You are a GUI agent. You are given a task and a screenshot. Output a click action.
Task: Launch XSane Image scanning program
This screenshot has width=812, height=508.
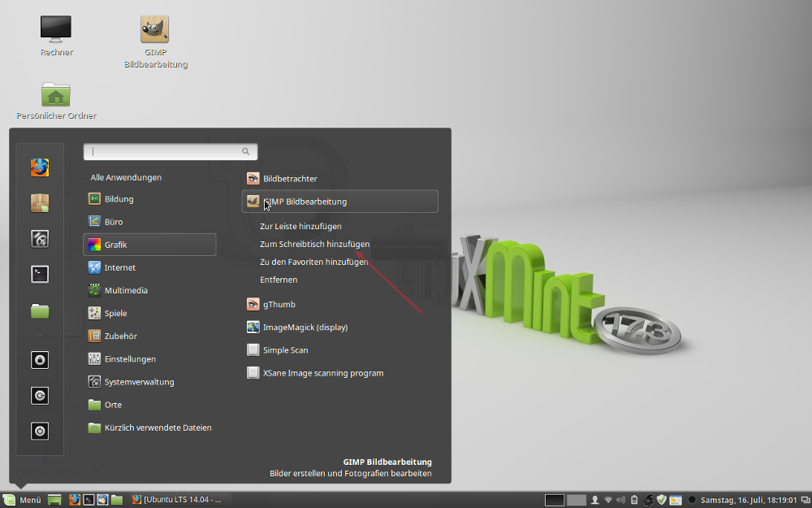point(339,373)
